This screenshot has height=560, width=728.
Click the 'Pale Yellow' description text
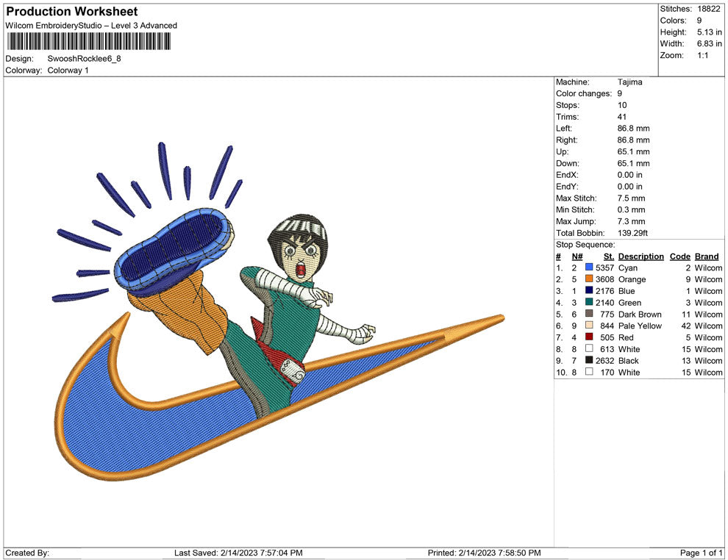pyautogui.click(x=640, y=326)
